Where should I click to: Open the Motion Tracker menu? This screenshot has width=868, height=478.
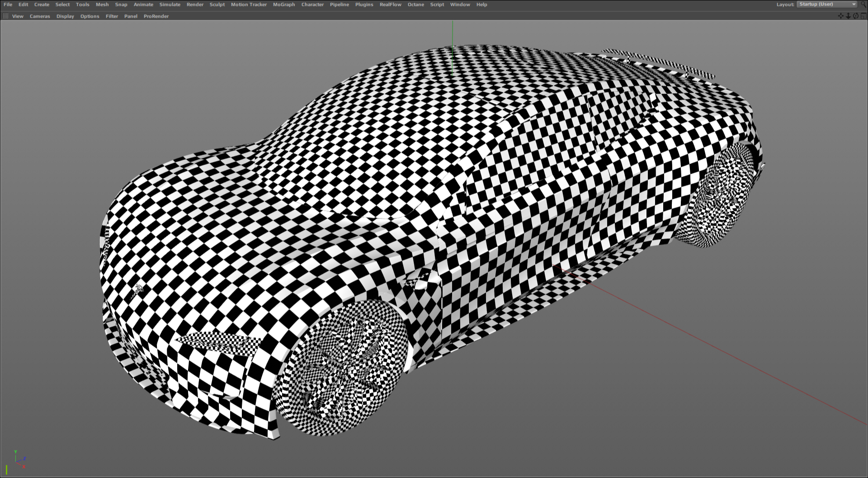tap(249, 5)
